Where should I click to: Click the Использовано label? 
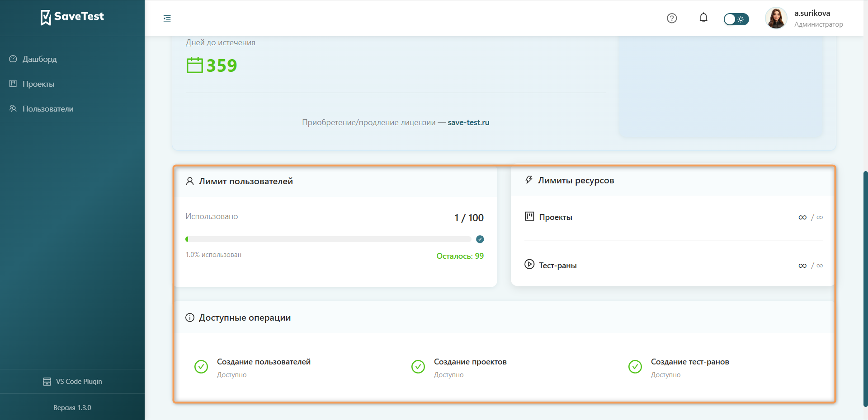(212, 216)
